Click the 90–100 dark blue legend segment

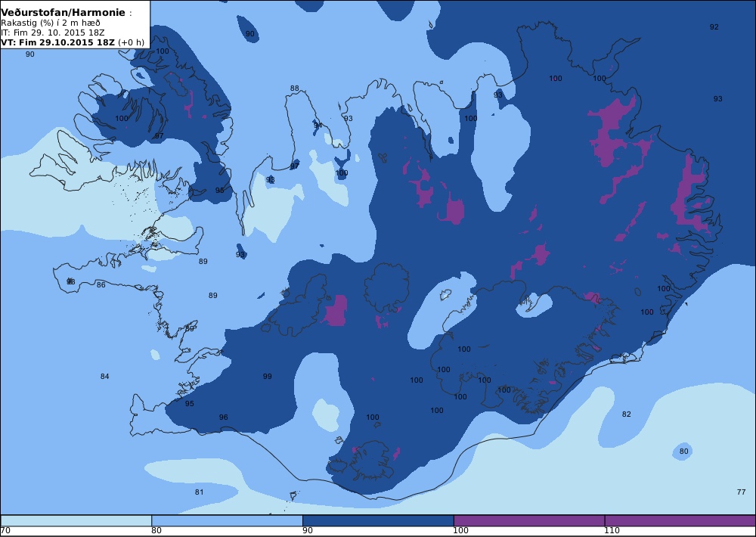(378, 520)
